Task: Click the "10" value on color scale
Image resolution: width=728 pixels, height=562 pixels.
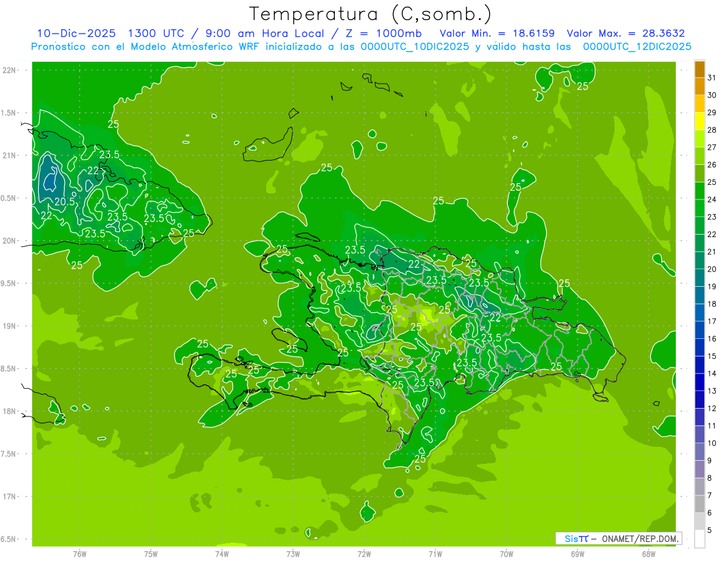Action: 712,443
